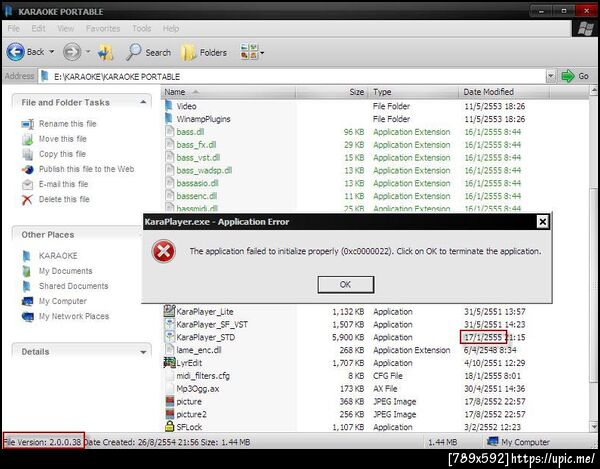Click the Up folder toolbar icon
Viewport: 600px width, 469px height.
click(x=106, y=52)
